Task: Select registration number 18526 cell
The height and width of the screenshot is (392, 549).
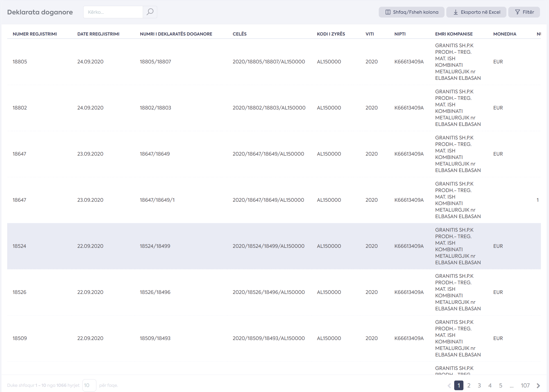Action: [19, 292]
